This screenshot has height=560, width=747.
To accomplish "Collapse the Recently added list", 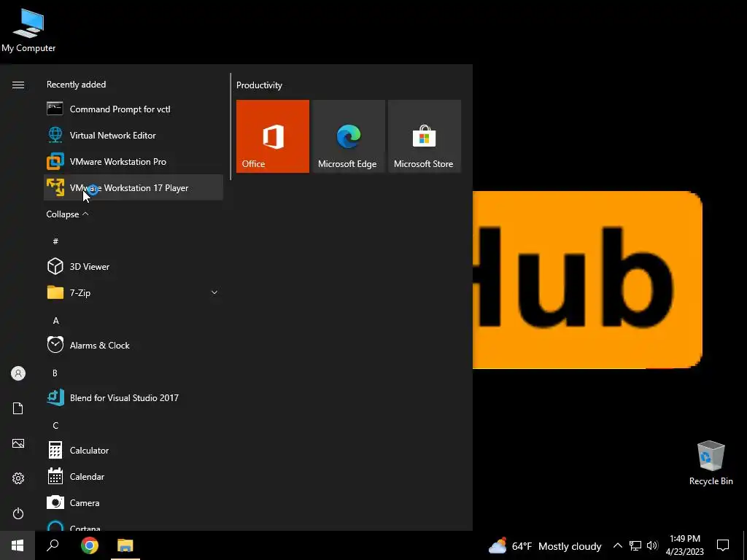I will pos(67,214).
